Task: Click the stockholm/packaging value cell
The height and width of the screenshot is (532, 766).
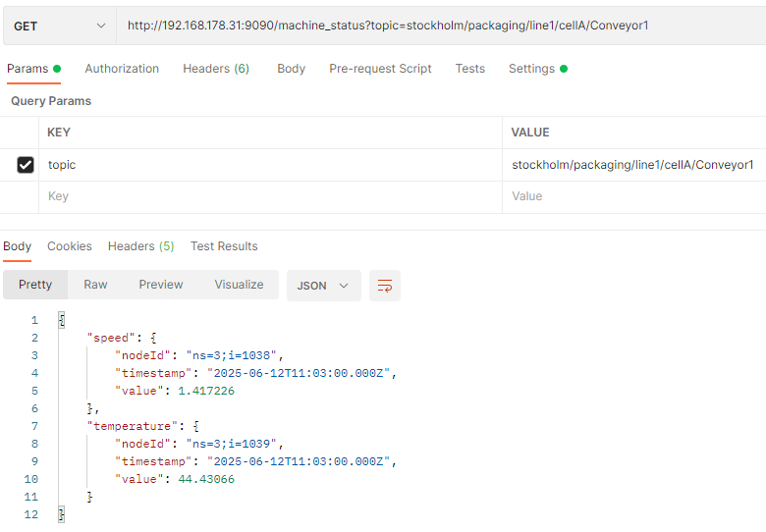Action: coord(634,165)
